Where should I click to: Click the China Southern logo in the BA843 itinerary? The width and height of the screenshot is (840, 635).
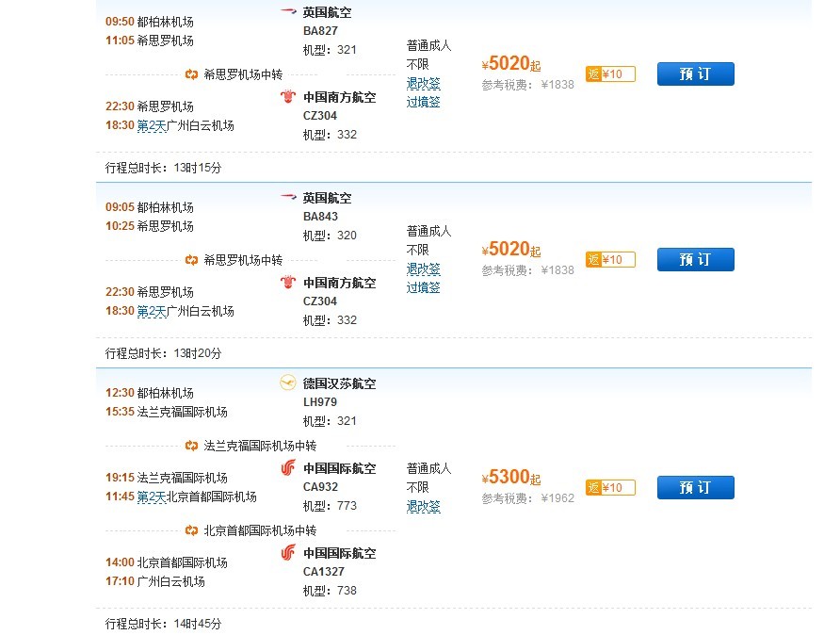pos(288,283)
